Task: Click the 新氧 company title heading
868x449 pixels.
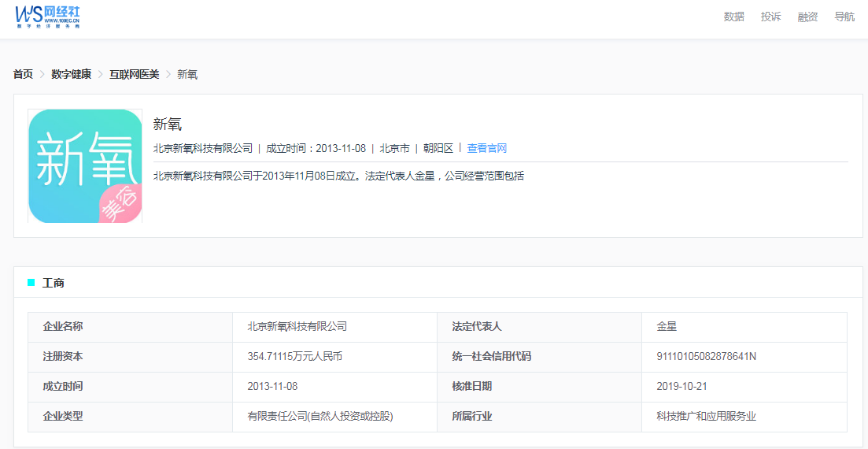Action: point(168,125)
